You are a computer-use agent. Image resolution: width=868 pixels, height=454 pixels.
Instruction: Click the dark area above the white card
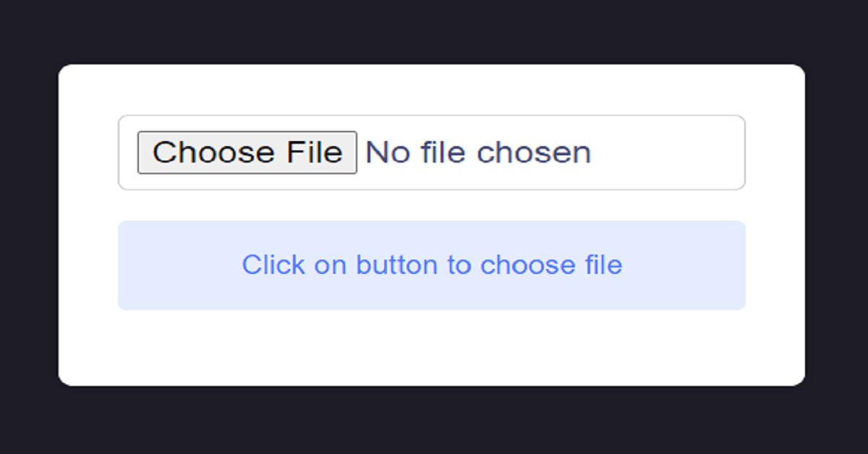[x=434, y=32]
